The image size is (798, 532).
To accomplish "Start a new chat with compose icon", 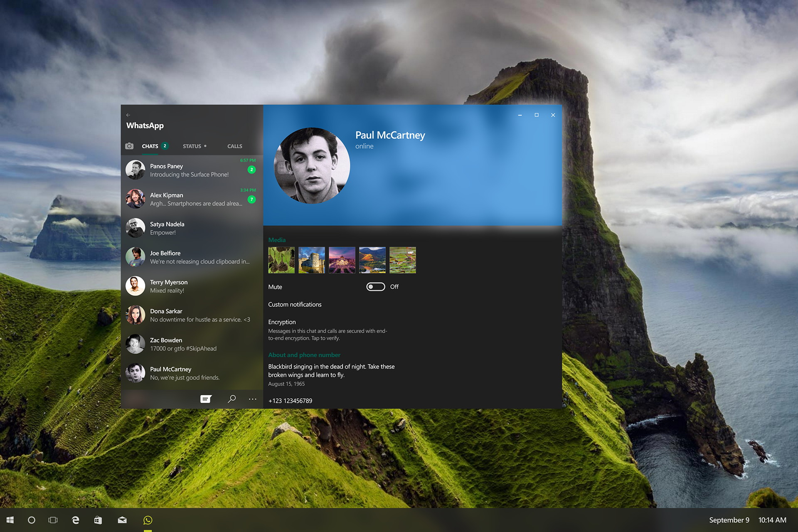I will 206,399.
